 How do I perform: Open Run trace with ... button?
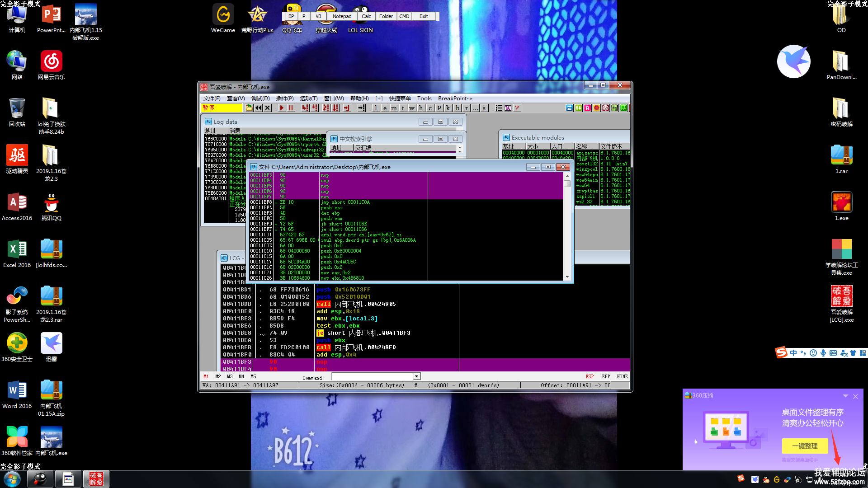tap(475, 108)
